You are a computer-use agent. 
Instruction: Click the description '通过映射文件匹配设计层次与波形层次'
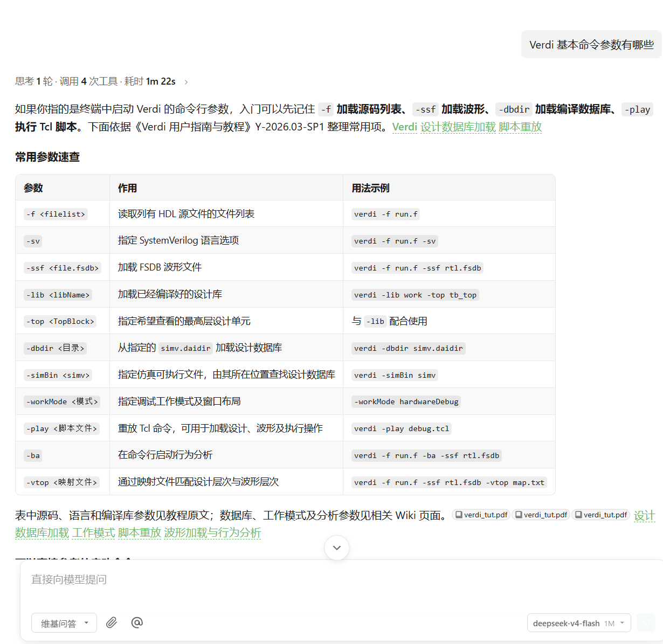pyautogui.click(x=198, y=482)
